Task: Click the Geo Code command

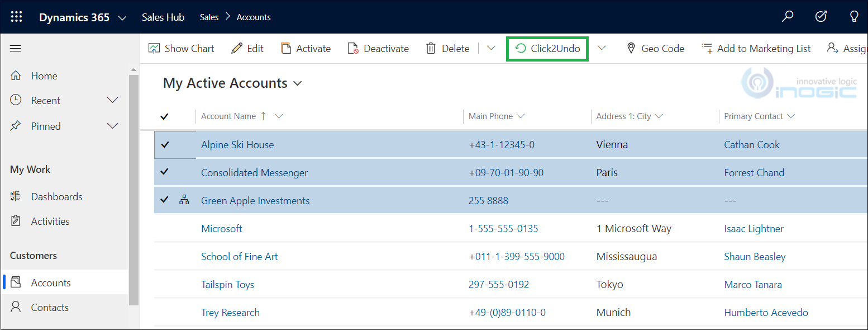Action: click(x=655, y=49)
